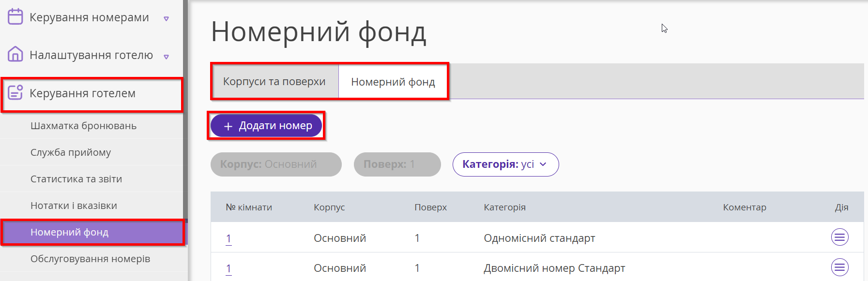Click the Додати номер button
The height and width of the screenshot is (281, 868).
coord(266,126)
